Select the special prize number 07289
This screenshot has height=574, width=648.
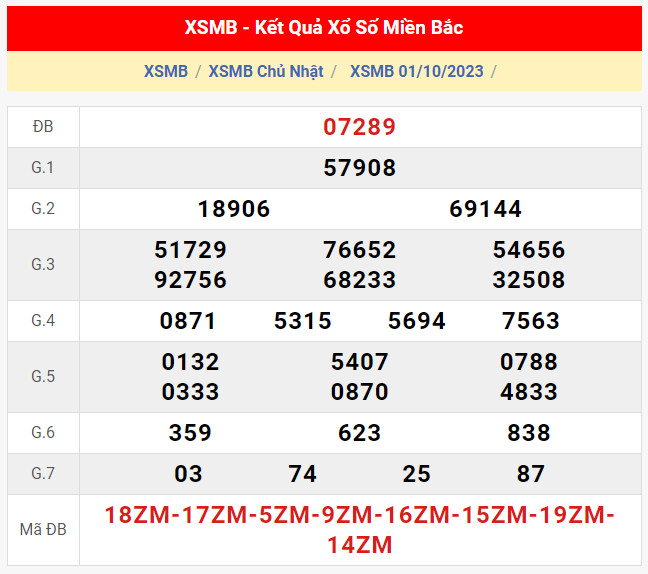[360, 127]
